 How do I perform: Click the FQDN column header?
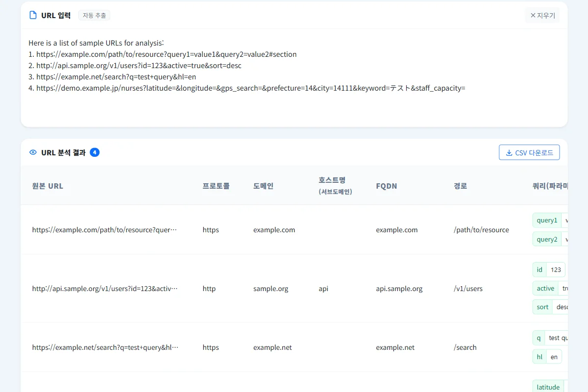[x=387, y=186]
